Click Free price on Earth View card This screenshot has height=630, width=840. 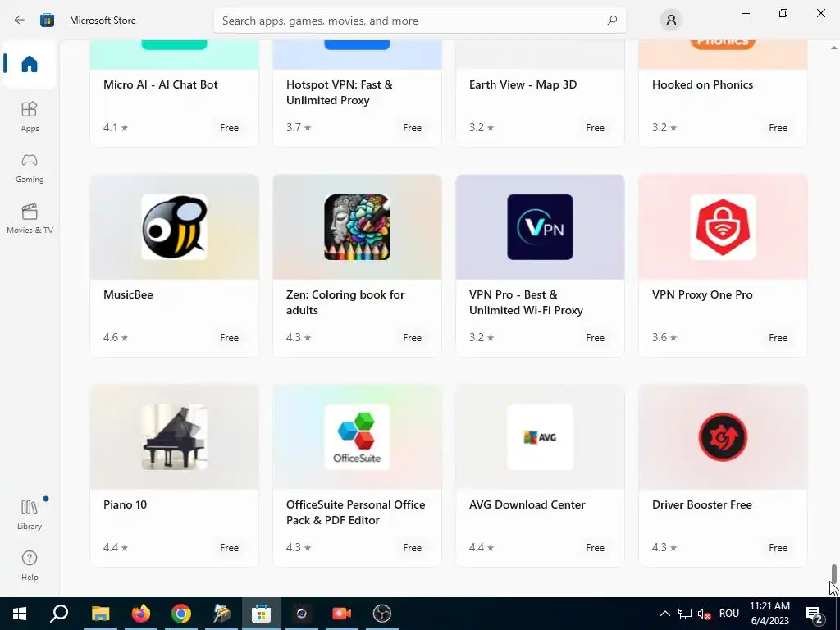point(595,127)
